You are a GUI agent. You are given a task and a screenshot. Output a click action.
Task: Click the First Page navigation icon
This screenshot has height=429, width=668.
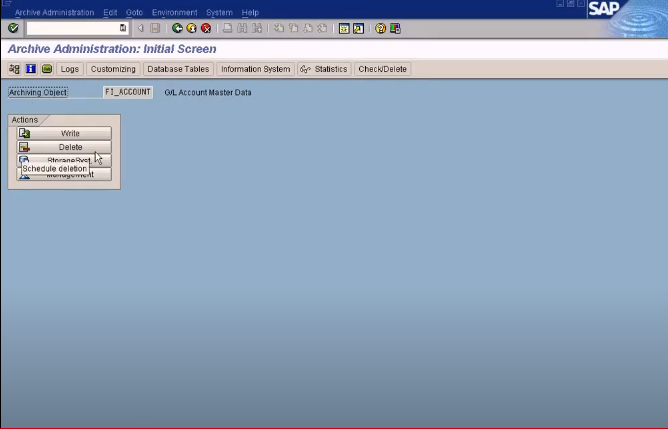click(x=279, y=29)
